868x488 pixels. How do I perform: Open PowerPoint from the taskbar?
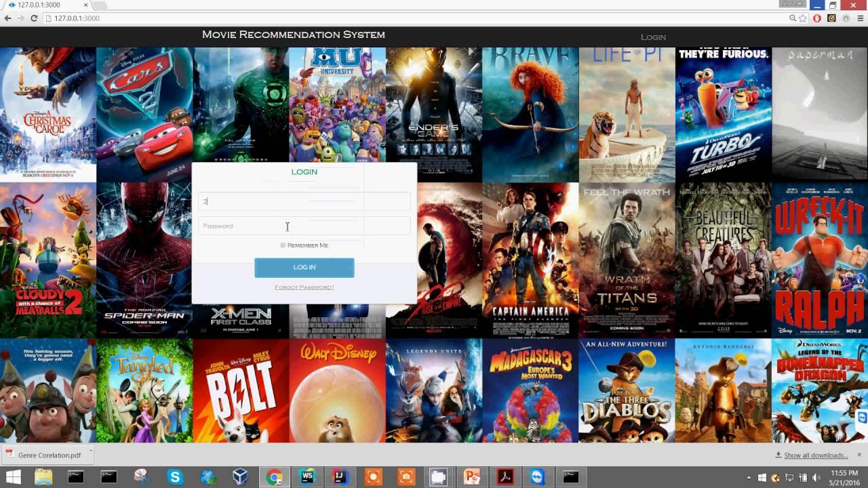point(472,477)
